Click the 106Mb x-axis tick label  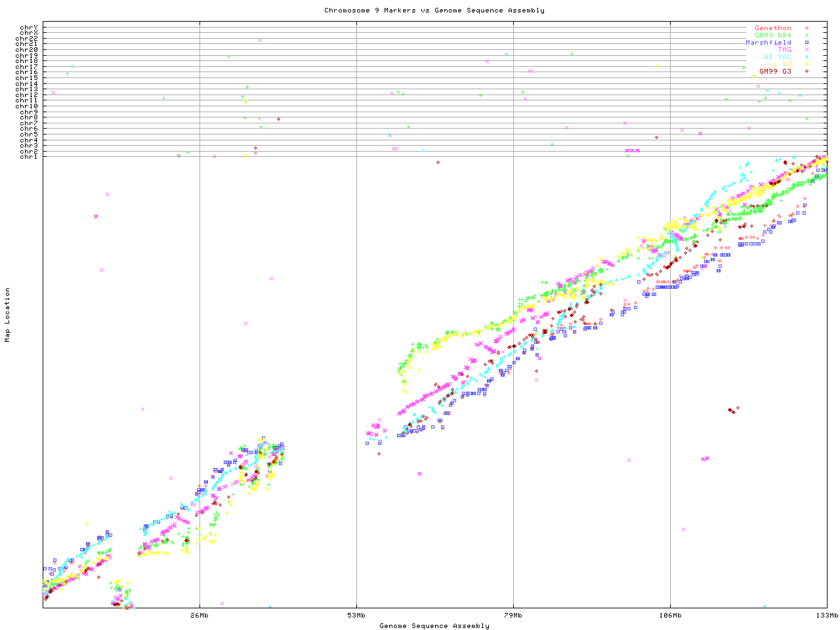(x=670, y=616)
